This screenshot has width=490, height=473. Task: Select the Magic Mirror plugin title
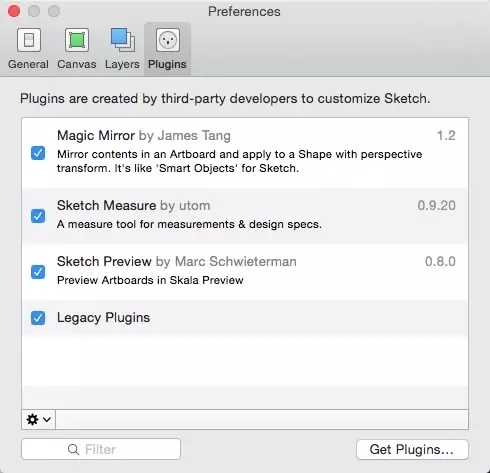pos(96,135)
